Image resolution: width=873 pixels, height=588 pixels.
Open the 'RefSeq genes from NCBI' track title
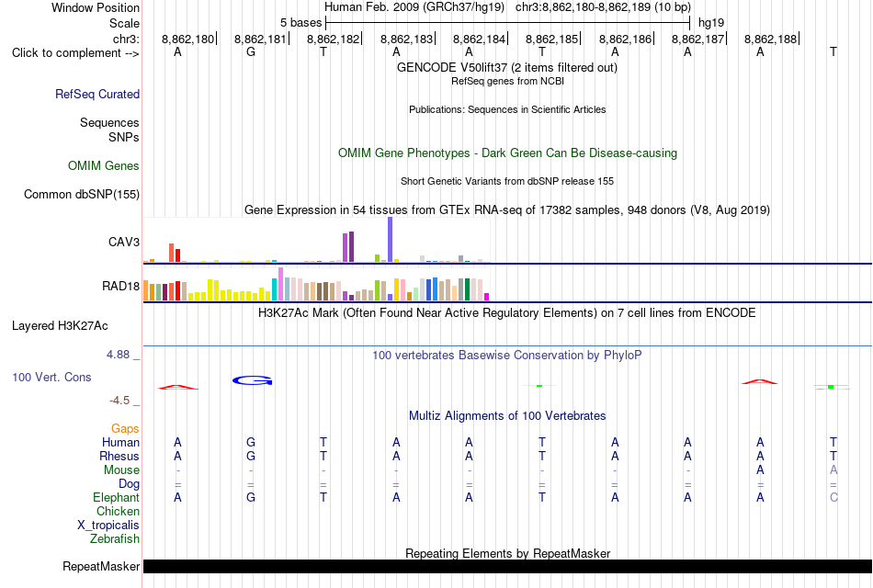[507, 81]
